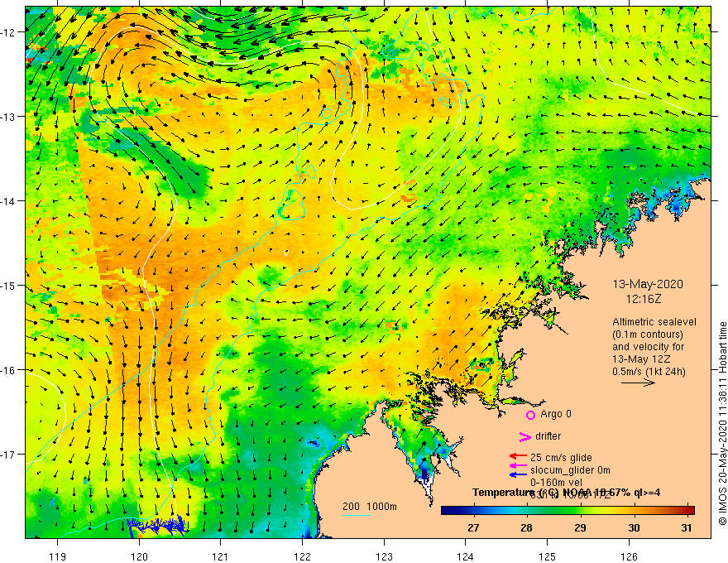The image size is (728, 563).
Task: Click the 'and velocity for' text line
Action: click(648, 347)
